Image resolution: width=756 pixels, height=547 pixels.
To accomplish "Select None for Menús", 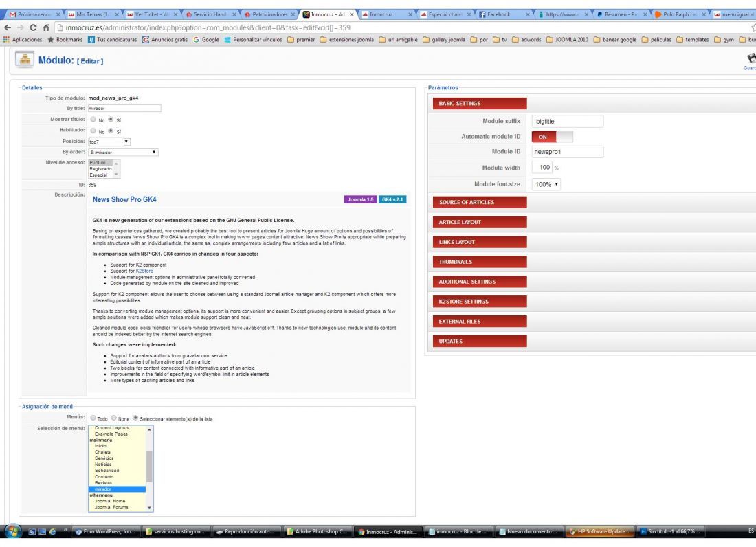I will pyautogui.click(x=114, y=418).
